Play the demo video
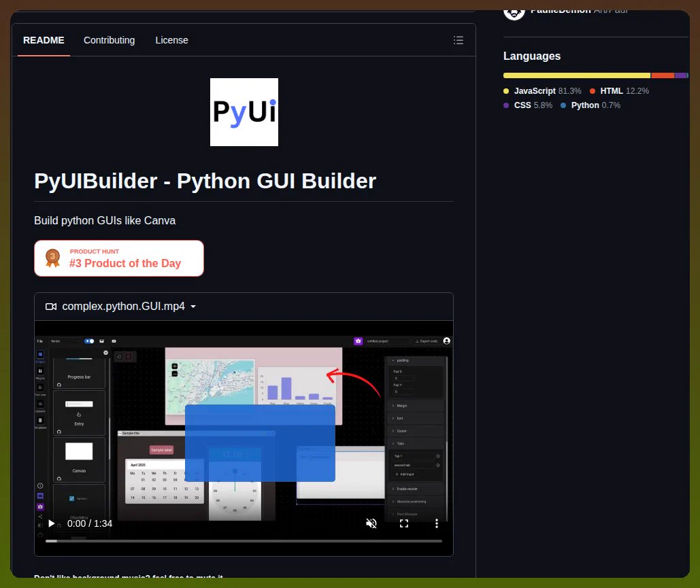700x588 pixels. coord(51,523)
